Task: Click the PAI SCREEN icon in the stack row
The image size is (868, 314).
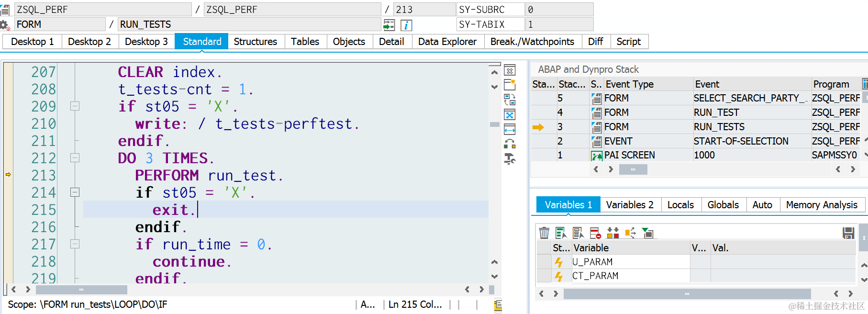Action: click(x=597, y=156)
